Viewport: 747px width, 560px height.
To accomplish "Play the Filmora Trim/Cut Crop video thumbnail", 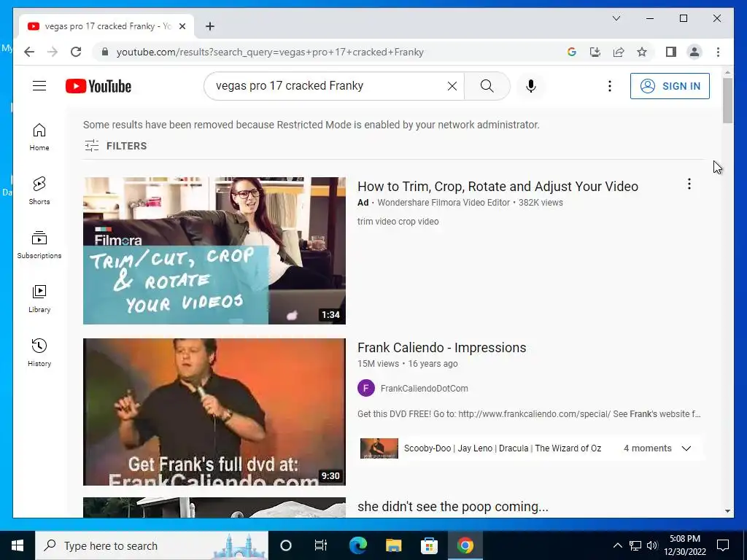I will pos(214,251).
